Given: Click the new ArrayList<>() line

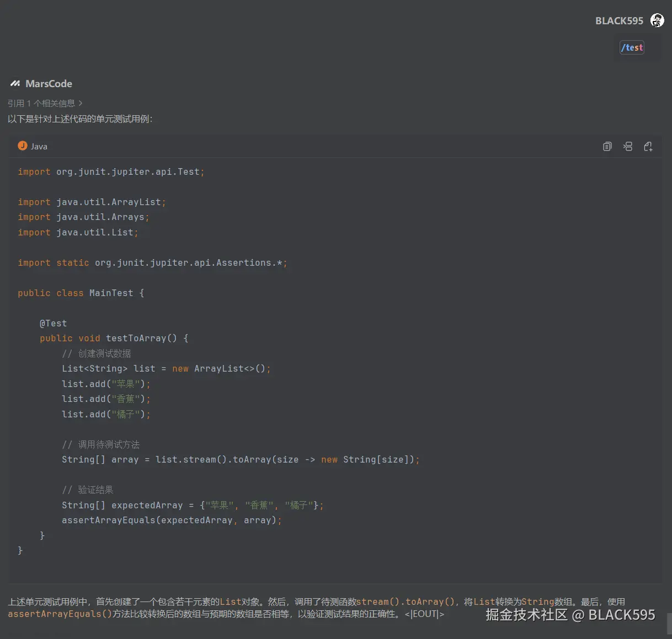Looking at the screenshot, I should [x=166, y=368].
